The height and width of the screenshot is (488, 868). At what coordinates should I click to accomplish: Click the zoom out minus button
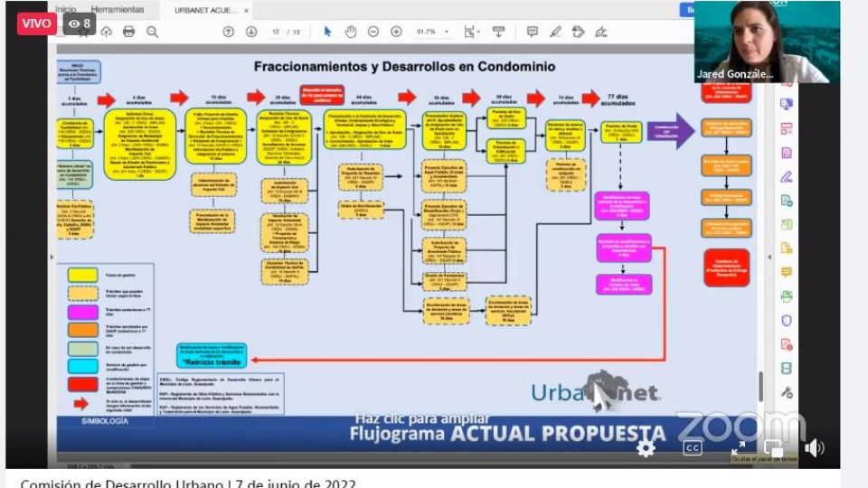pos(373,32)
